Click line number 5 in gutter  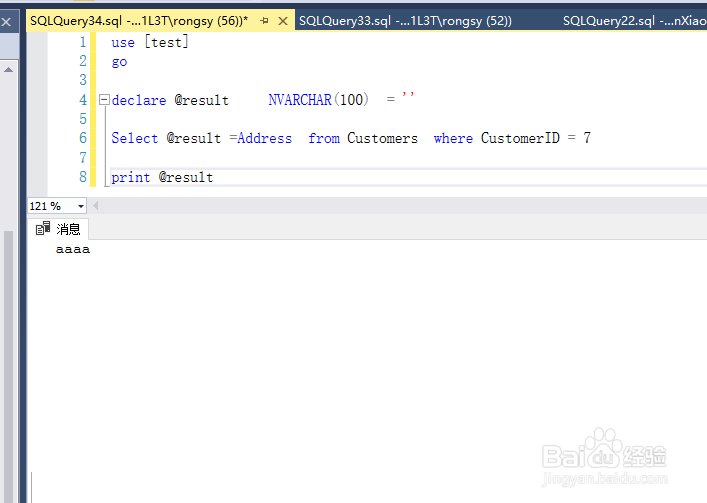83,119
